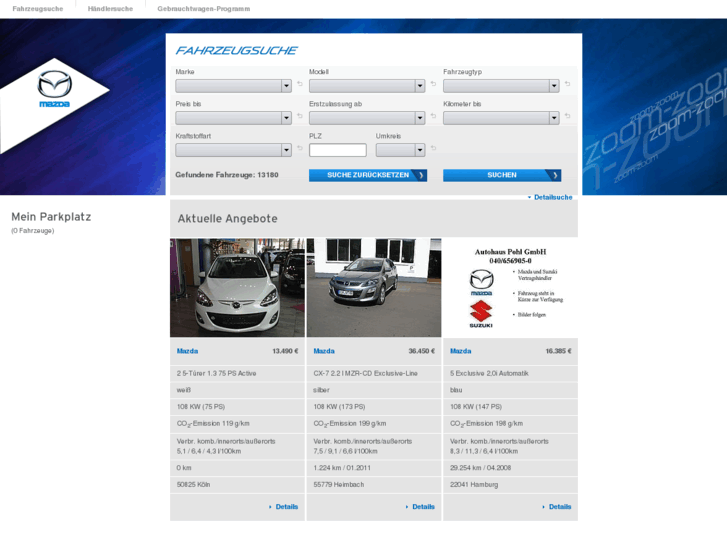Screen dimensions: 727x545
Task: Reset the Modell field with the undo icon
Action: click(433, 84)
